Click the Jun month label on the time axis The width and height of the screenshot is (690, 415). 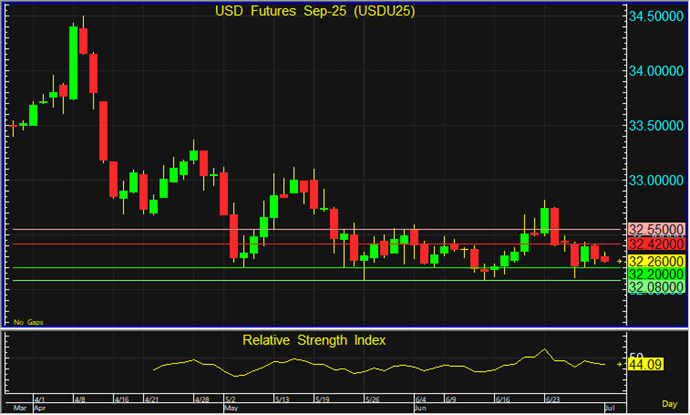point(422,408)
